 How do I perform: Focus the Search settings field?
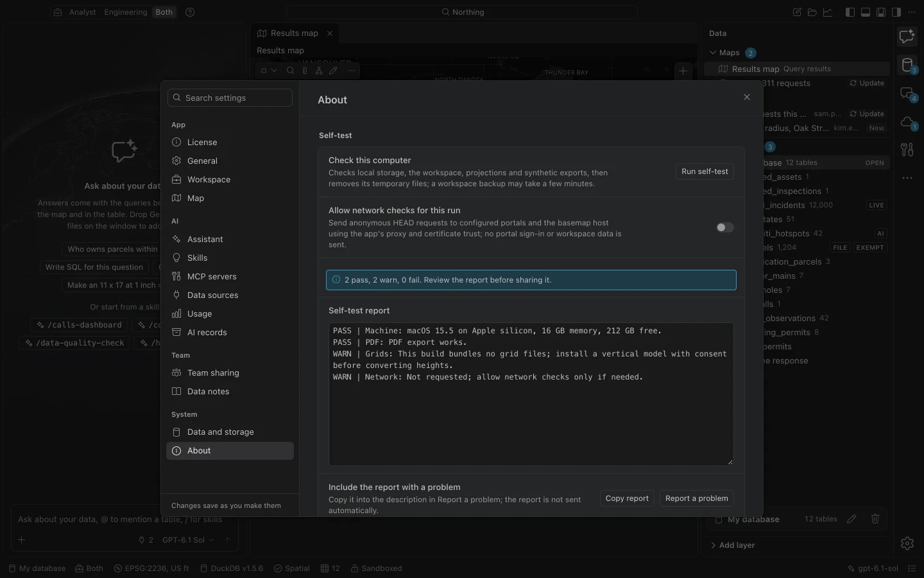pos(230,98)
